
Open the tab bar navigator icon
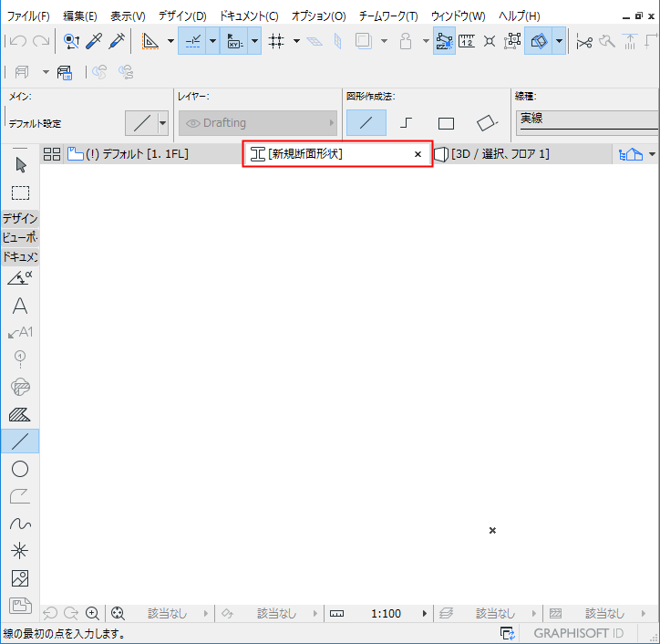(631, 154)
